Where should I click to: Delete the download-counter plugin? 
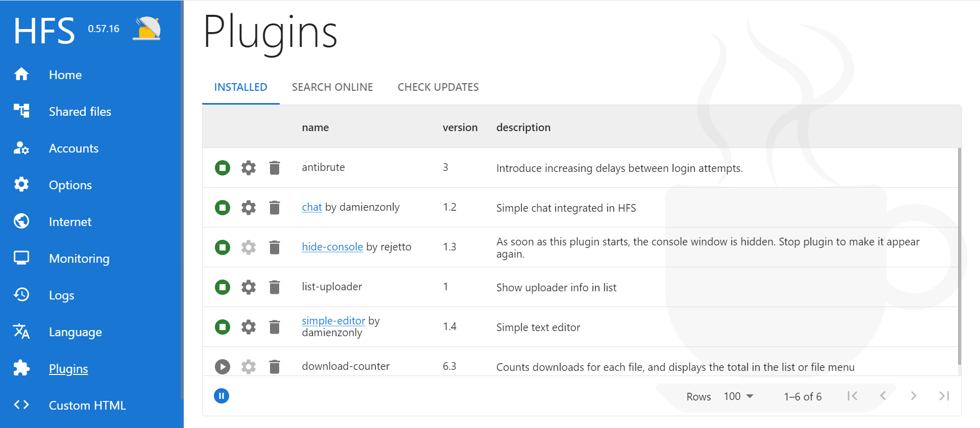[x=275, y=367]
